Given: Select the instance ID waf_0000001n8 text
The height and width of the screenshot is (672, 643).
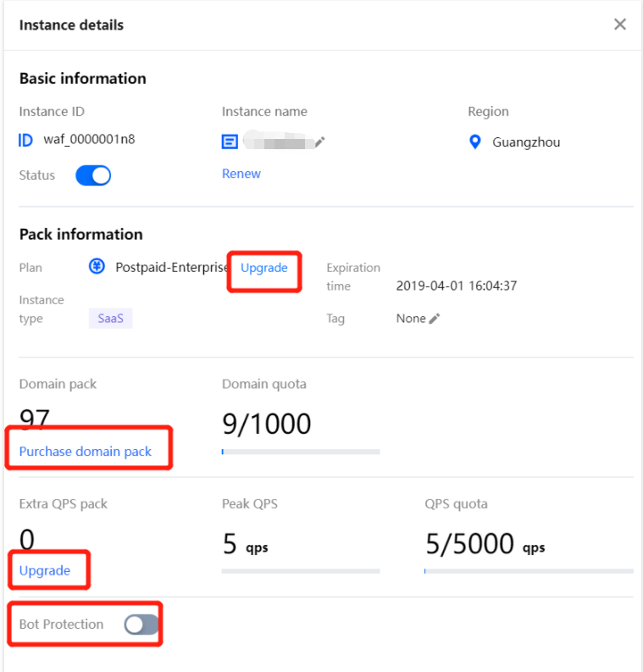Looking at the screenshot, I should tap(89, 140).
